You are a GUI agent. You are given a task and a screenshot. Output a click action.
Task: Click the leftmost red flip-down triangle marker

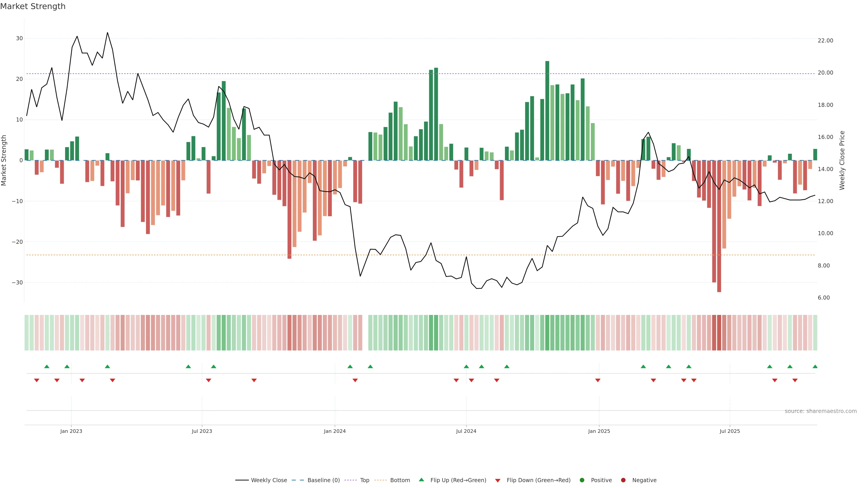point(37,380)
